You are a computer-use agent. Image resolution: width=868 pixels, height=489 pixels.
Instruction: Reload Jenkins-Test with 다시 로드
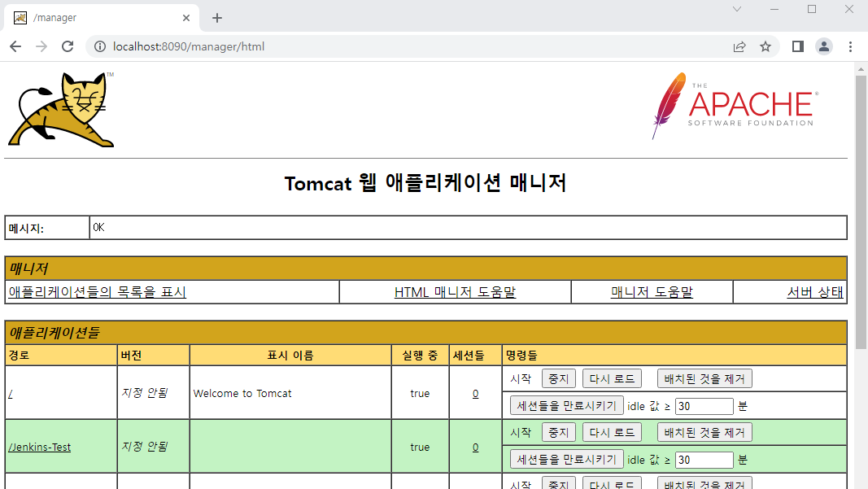[x=612, y=433]
